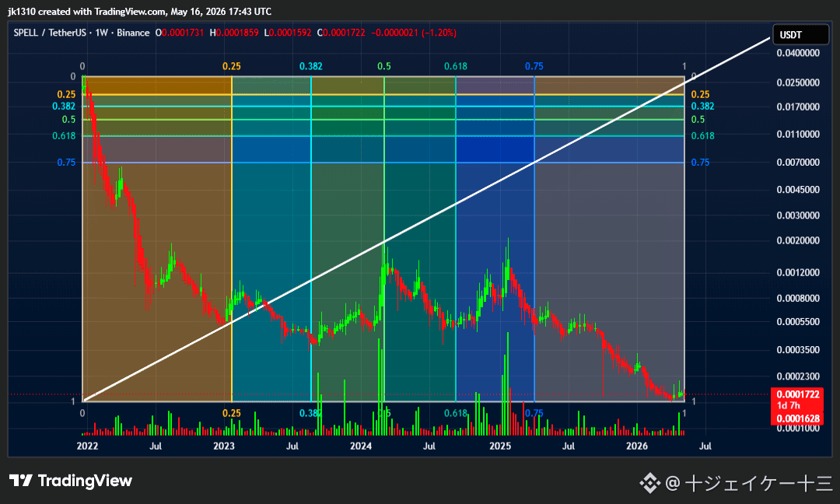Click the 0.618 Fib label above the chart
The image size is (840, 504).
point(455,66)
